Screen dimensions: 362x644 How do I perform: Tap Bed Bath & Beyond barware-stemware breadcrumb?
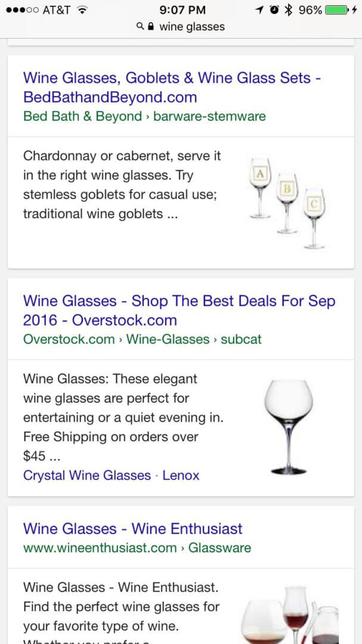tap(144, 116)
